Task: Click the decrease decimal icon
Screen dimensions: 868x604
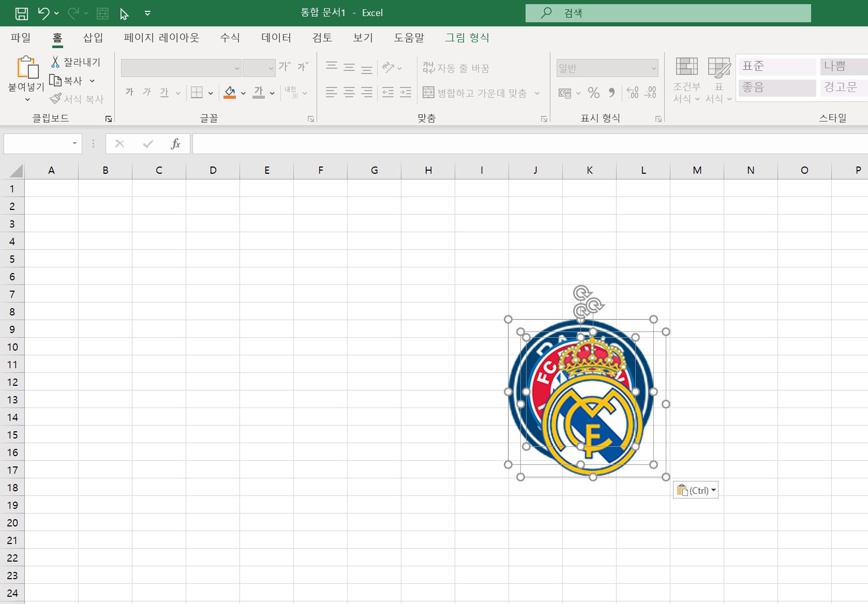Action: [x=650, y=93]
